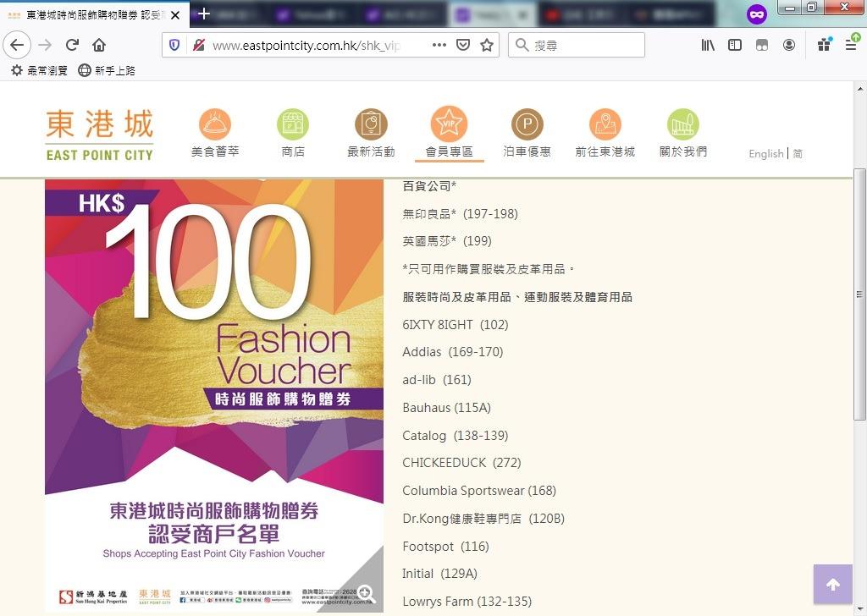This screenshot has width=867, height=616.
Task: Open the Library menu
Action: point(708,45)
